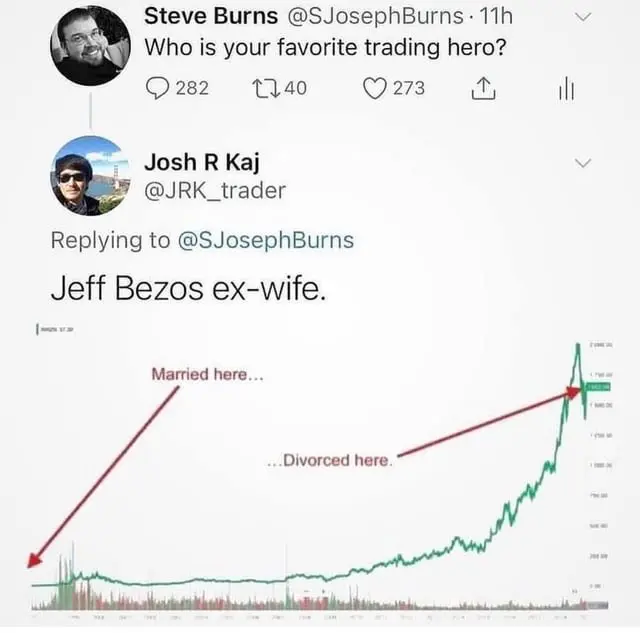Click the 273 likes count
This screenshot has height=633, width=640.
pos(408,88)
